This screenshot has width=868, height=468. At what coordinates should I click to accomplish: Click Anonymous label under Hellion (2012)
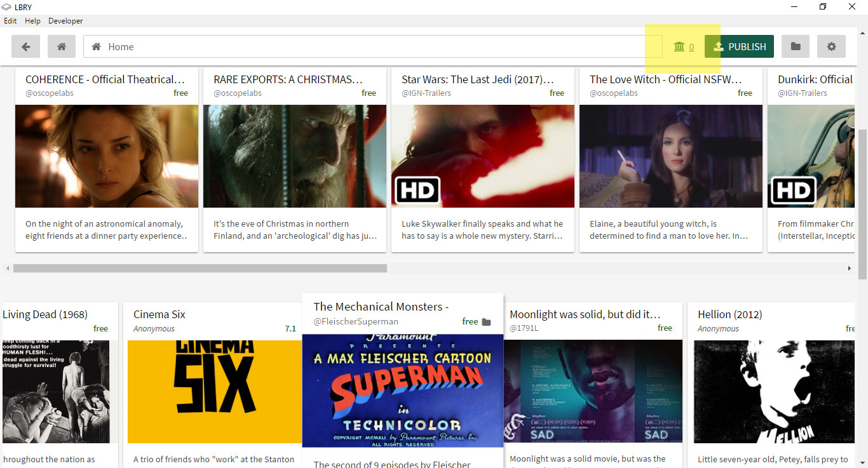[x=718, y=329]
